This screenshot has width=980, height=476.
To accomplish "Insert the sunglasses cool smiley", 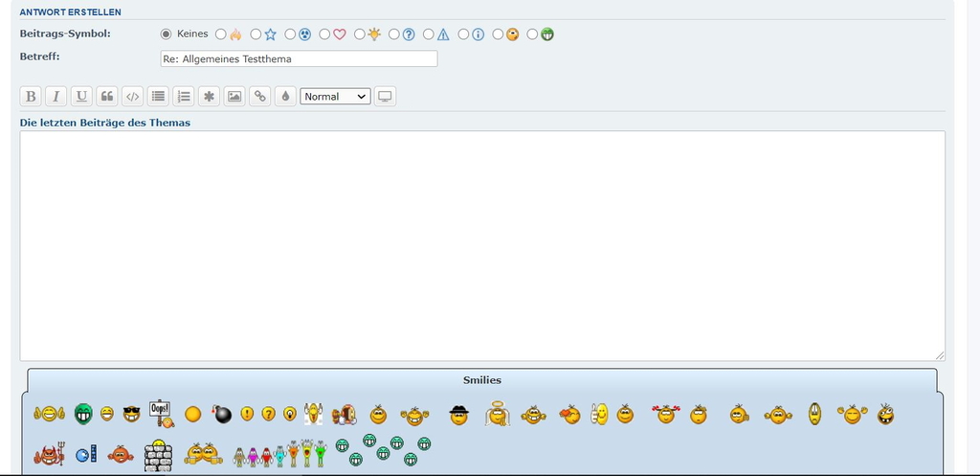I will click(x=131, y=414).
